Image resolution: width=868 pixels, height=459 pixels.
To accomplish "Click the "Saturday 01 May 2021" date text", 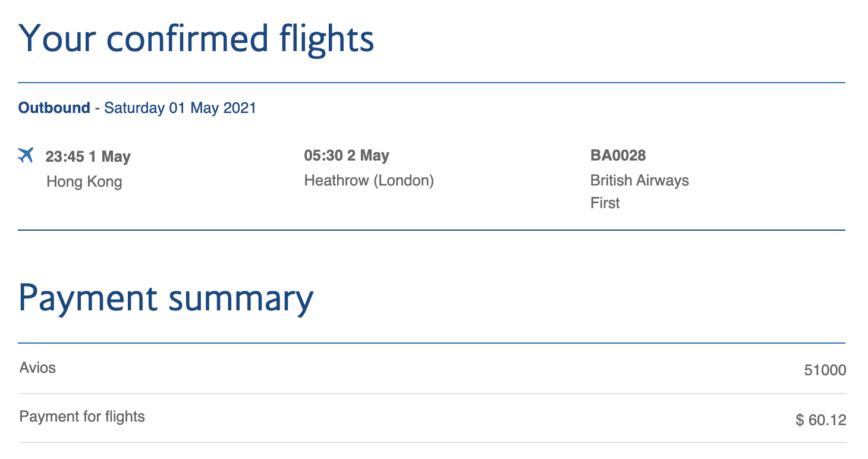I will (x=180, y=108).
